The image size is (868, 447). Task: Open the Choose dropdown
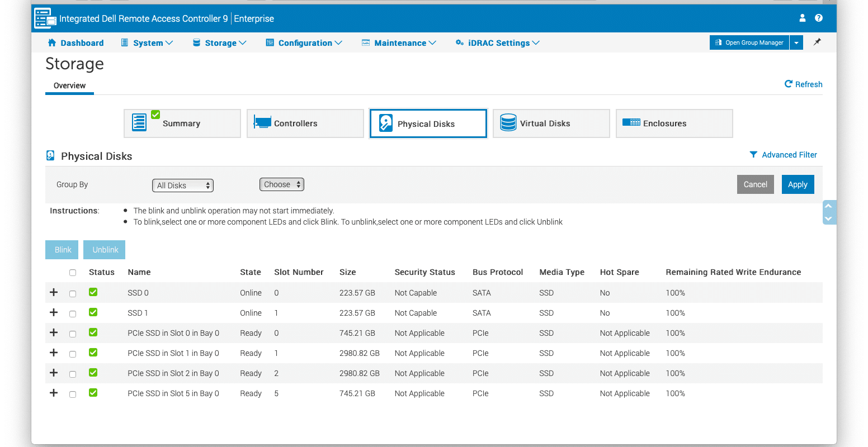tap(282, 184)
